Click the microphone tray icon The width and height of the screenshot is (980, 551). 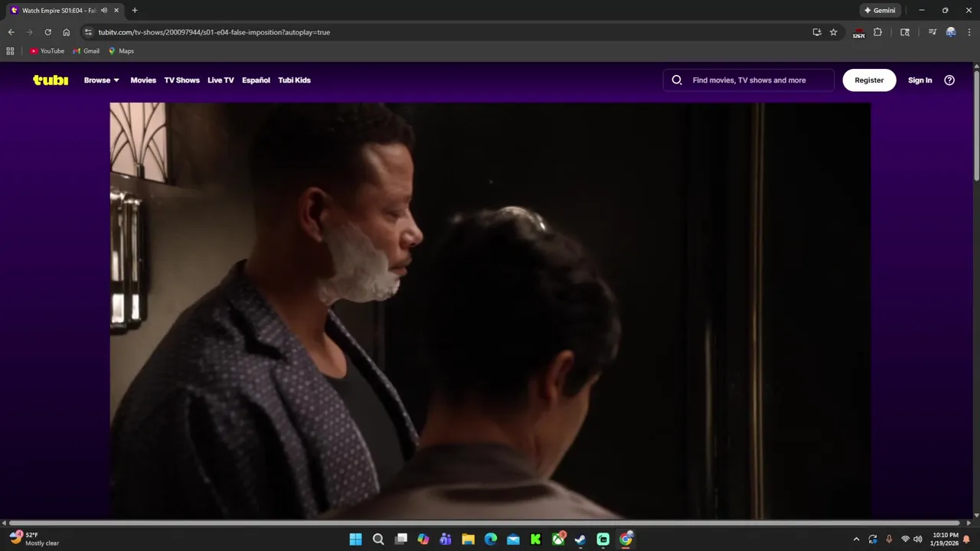click(889, 540)
